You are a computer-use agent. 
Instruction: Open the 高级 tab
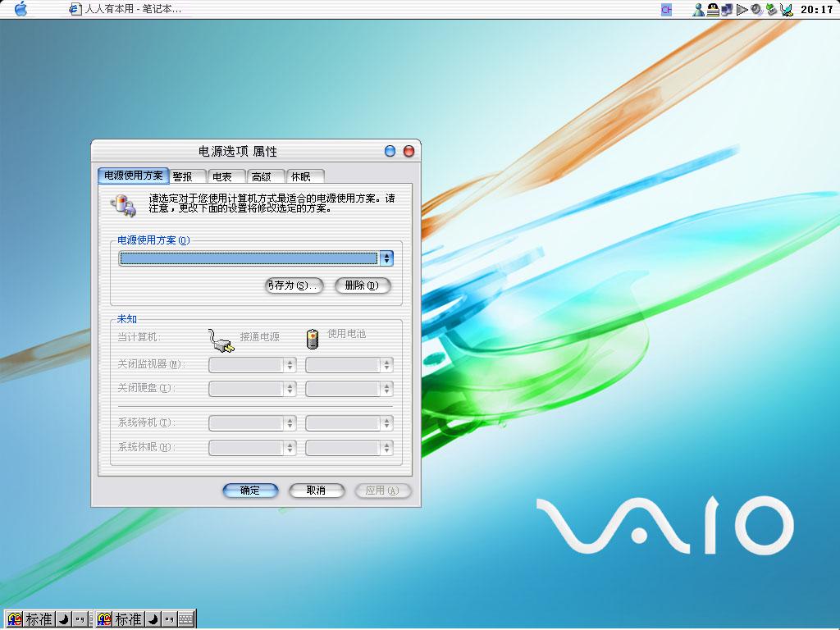266,177
